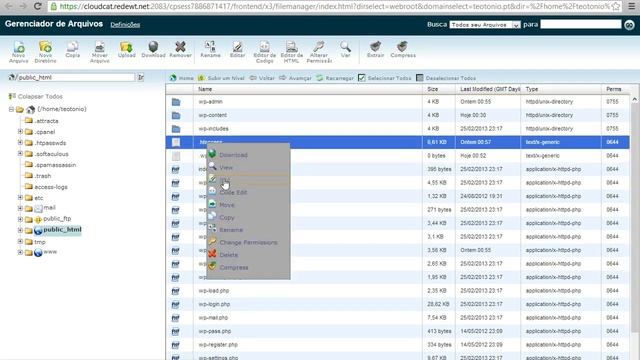Click the search text field
The height and width of the screenshot is (360, 640).
click(581, 24)
